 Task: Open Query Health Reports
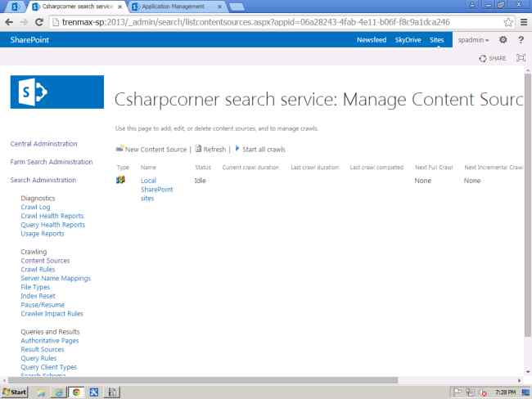tap(52, 224)
